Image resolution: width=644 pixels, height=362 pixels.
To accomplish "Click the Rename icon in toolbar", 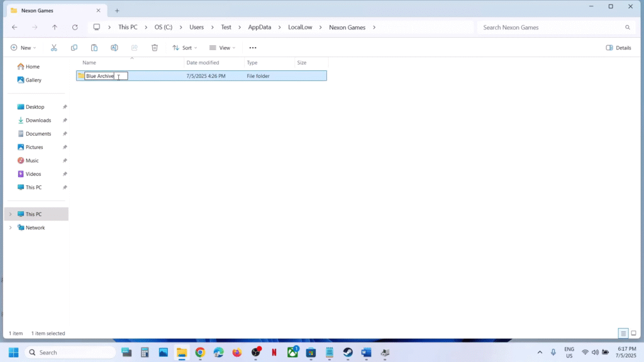I will click(114, 48).
